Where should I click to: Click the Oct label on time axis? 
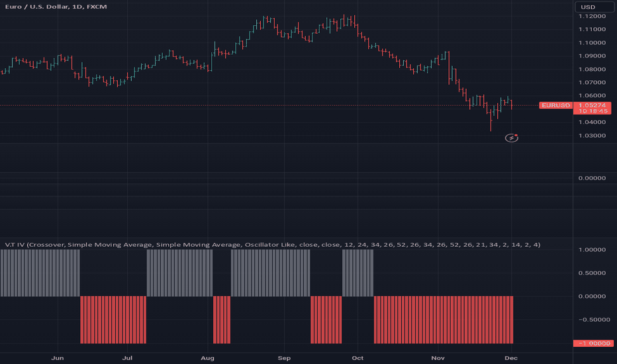click(x=357, y=358)
